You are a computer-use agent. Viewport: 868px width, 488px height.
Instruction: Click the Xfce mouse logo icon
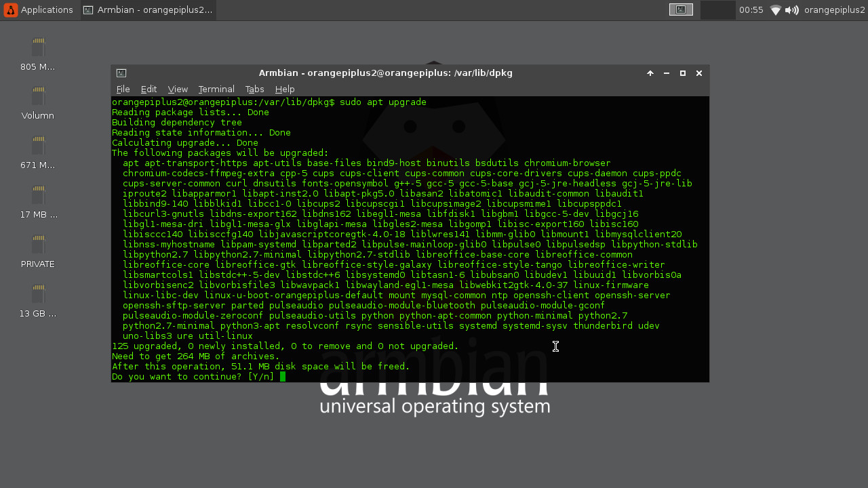pyautogui.click(x=10, y=9)
